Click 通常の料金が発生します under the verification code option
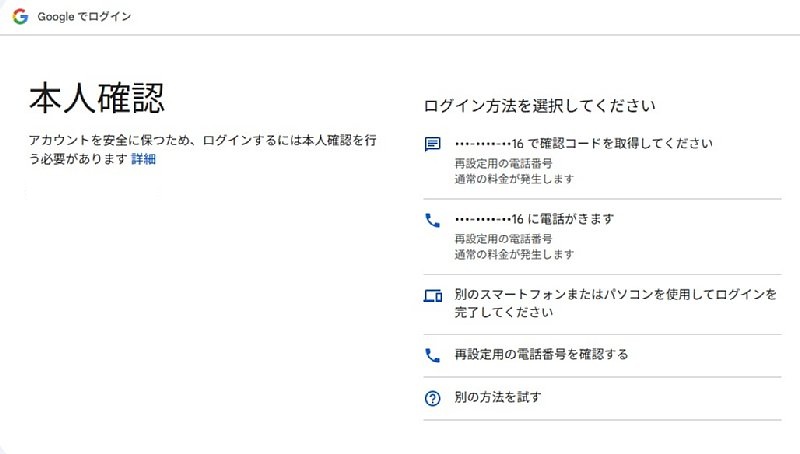Screen dimensions: 800x454 click(514, 179)
